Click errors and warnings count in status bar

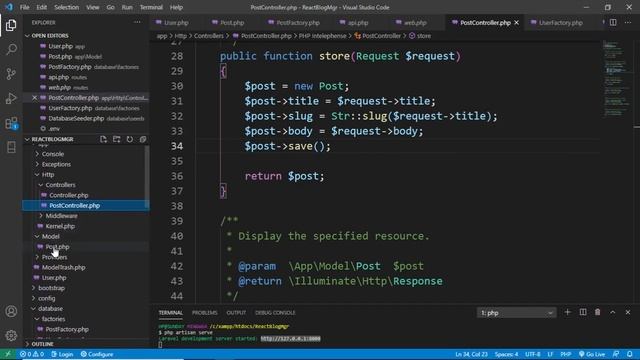click(x=32, y=354)
